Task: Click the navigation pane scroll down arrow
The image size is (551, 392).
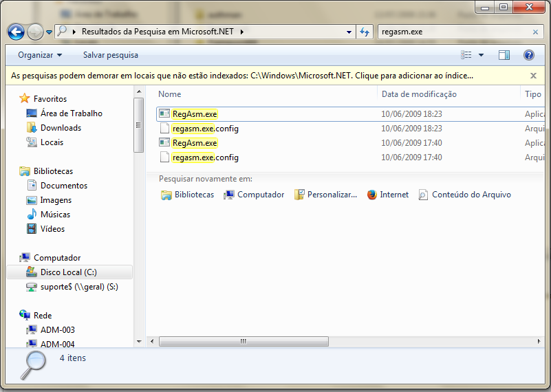Action: click(x=139, y=341)
